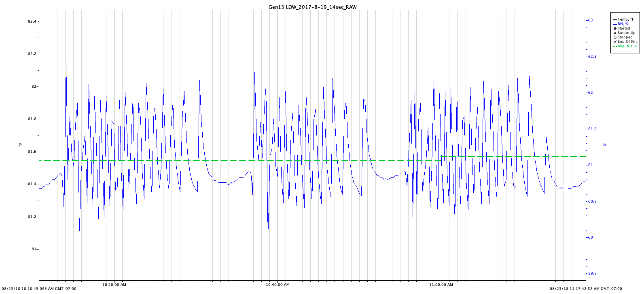Click the end timestamp 08/23/18 11:17:42.52 AM
Viewport: 644px width, 294px height.
586,289
